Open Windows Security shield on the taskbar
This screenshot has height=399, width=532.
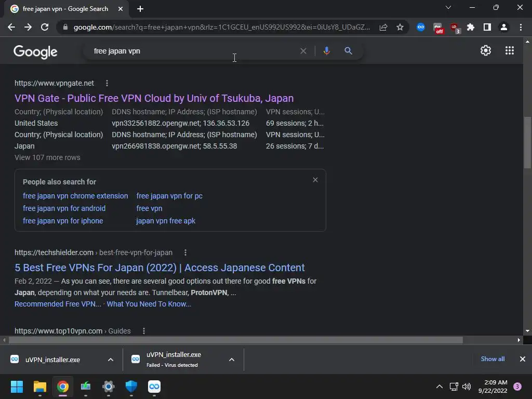[x=131, y=387]
